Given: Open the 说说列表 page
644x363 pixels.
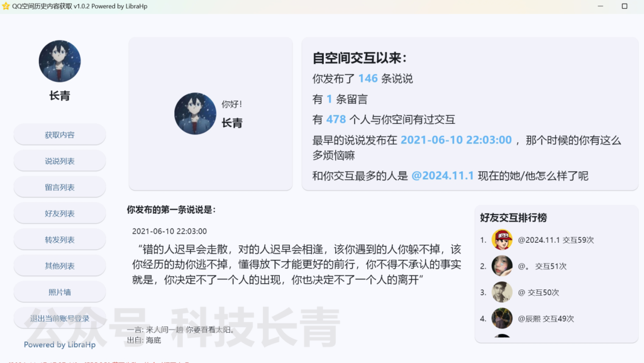Looking at the screenshot, I should coord(60,161).
